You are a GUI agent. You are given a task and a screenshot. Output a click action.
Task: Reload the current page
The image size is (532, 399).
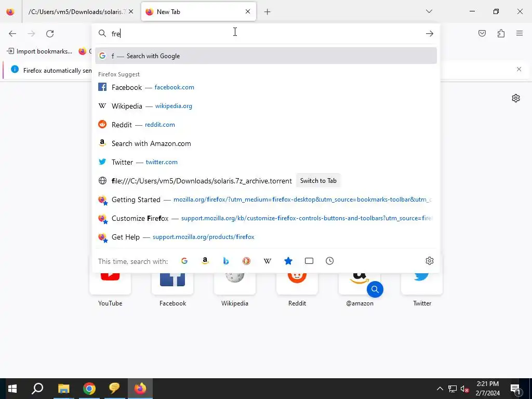[50, 34]
